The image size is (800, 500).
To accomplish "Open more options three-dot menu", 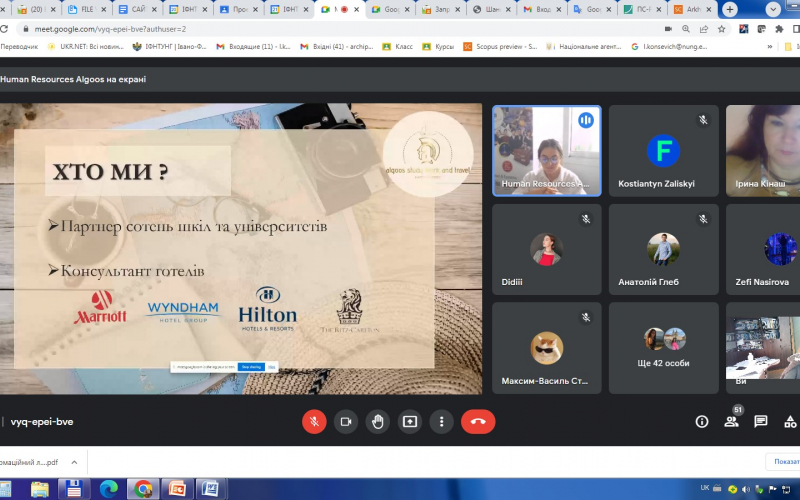I will tap(441, 422).
